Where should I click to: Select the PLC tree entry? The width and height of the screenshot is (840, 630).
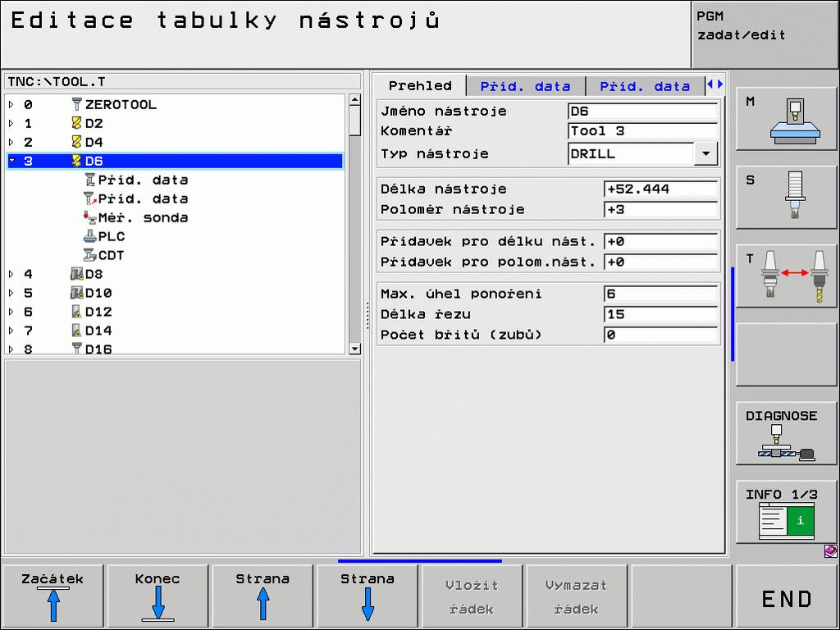tap(112, 236)
